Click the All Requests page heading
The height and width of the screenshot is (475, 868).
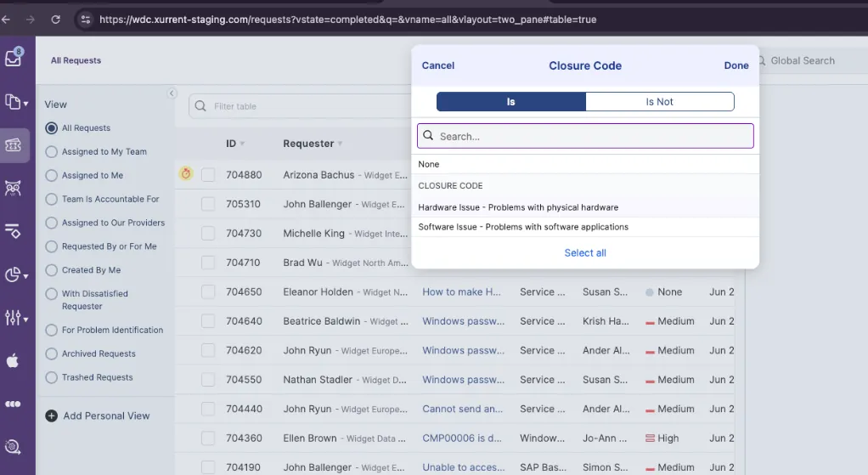coord(76,60)
